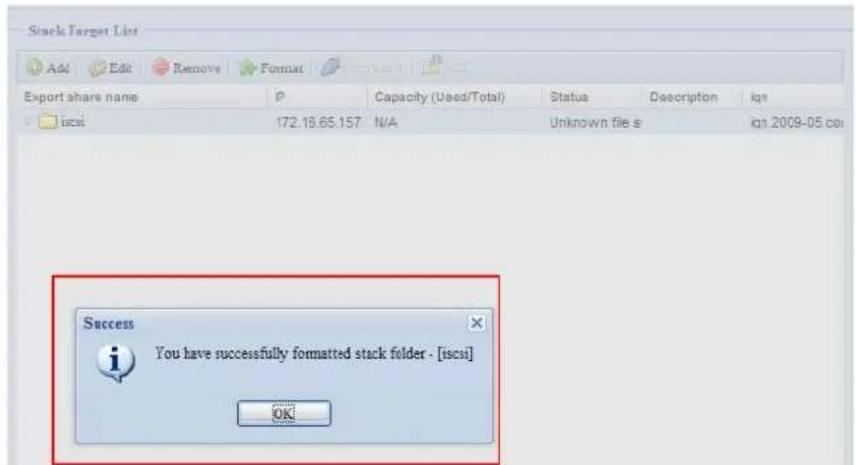Click the 'Unknown file s' status cell
Screen dimensions: 856x465
click(595, 123)
